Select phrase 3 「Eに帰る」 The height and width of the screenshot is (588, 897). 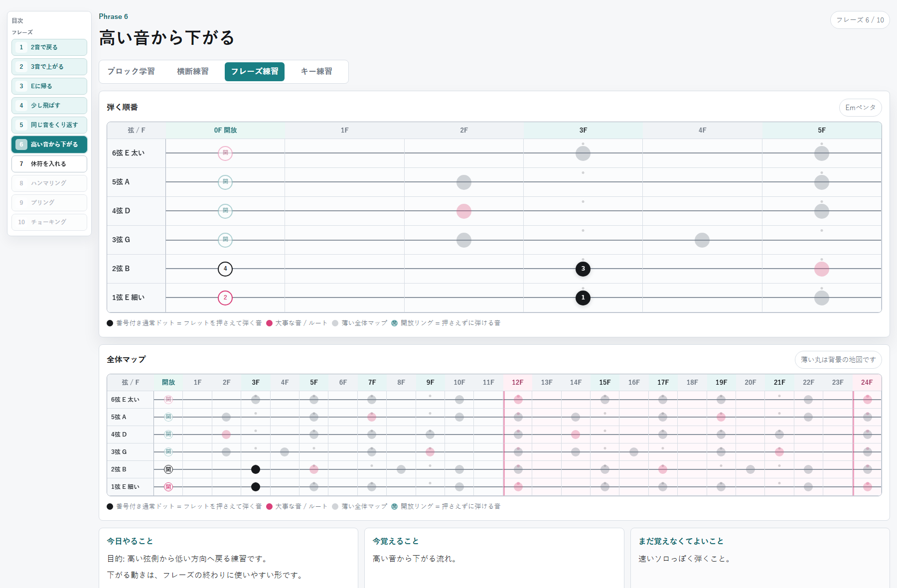pos(49,86)
